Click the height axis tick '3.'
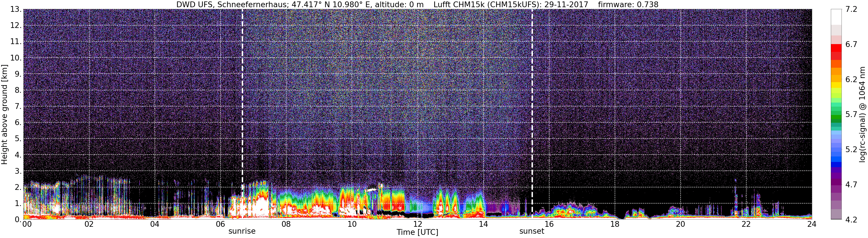Screen dimensions: 868x238 pyautogui.click(x=18, y=171)
